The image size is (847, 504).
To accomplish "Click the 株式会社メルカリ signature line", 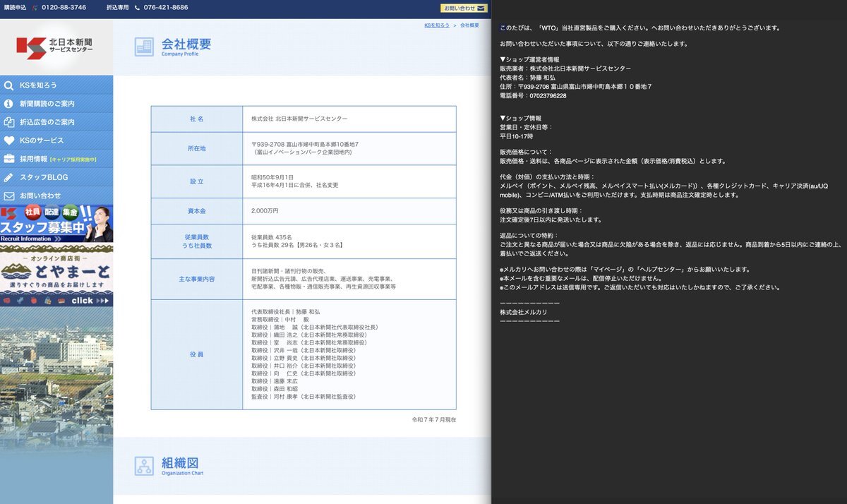I will 523,312.
